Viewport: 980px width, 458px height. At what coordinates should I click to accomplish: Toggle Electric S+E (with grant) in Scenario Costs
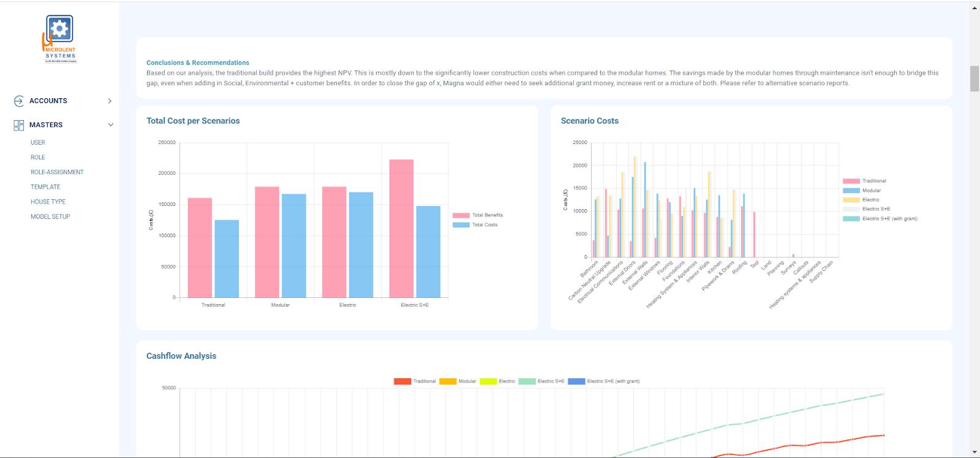(880, 219)
